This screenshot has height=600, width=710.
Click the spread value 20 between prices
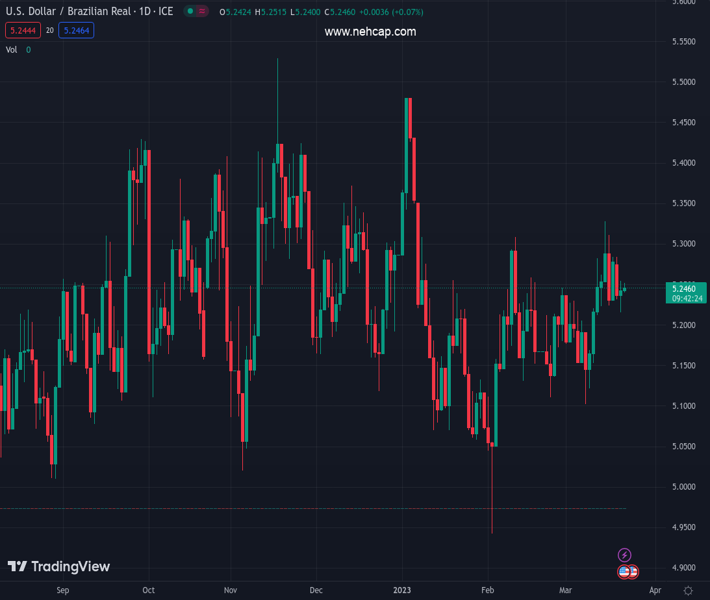pyautogui.click(x=49, y=31)
